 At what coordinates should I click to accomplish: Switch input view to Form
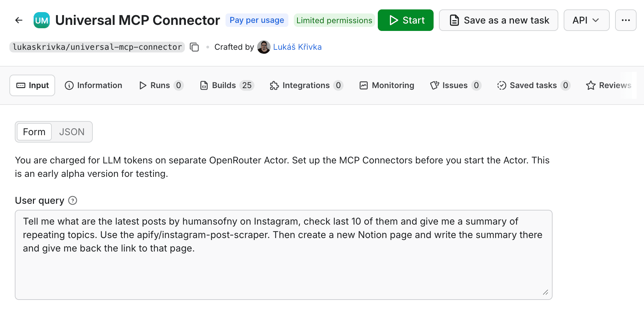34,132
